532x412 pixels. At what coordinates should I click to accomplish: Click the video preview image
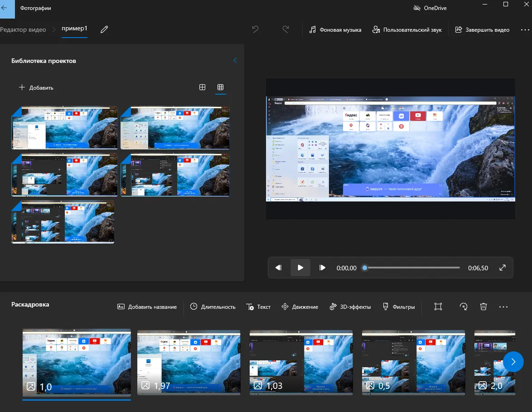391,149
